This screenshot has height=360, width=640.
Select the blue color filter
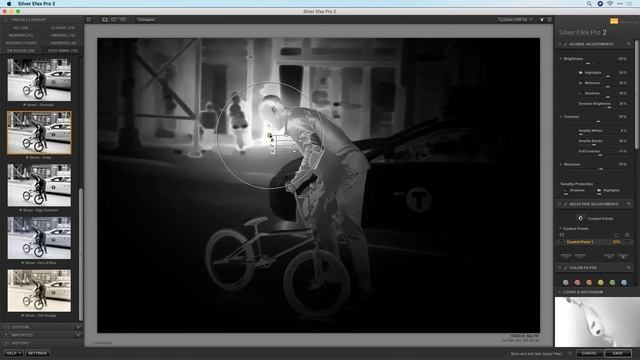[624, 282]
